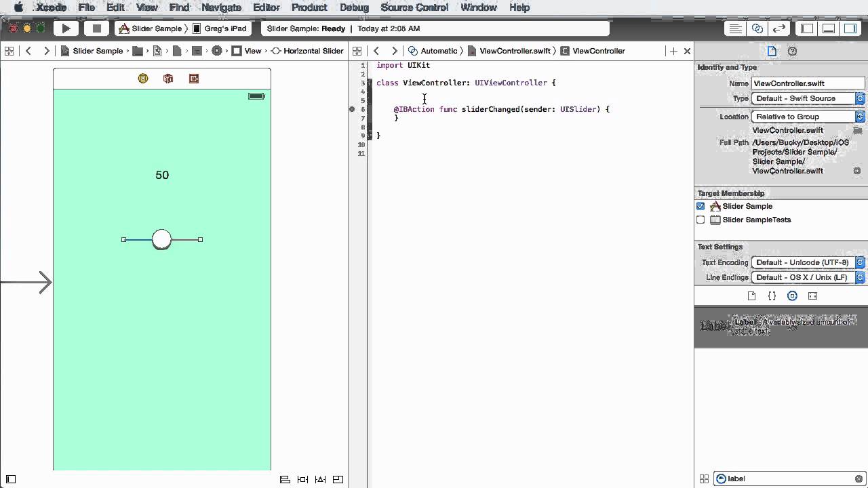This screenshot has height=488, width=868.
Task: Add a new assistant editor pane
Action: pos(673,51)
